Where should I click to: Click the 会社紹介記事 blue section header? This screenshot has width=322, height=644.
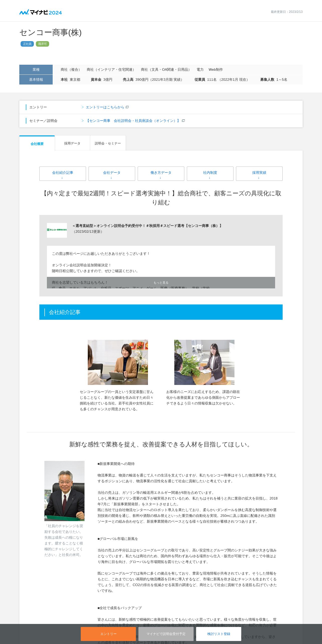[161, 312]
